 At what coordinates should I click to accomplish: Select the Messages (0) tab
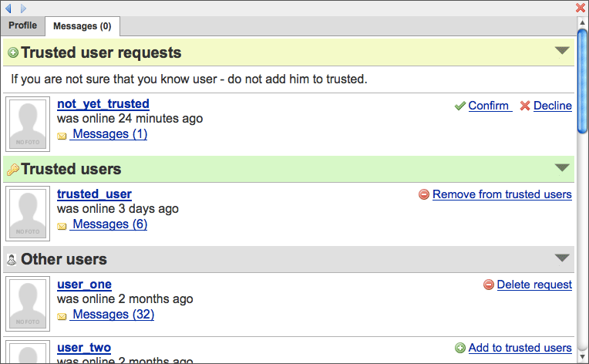pyautogui.click(x=82, y=26)
